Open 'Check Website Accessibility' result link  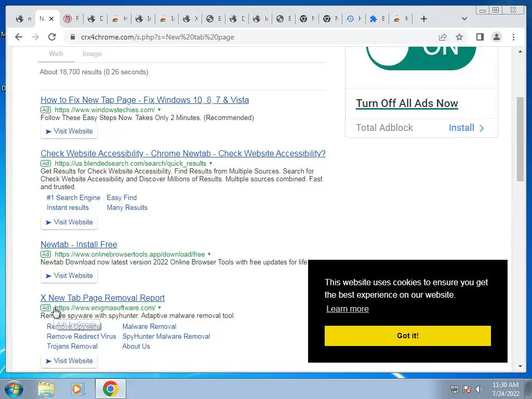(183, 153)
